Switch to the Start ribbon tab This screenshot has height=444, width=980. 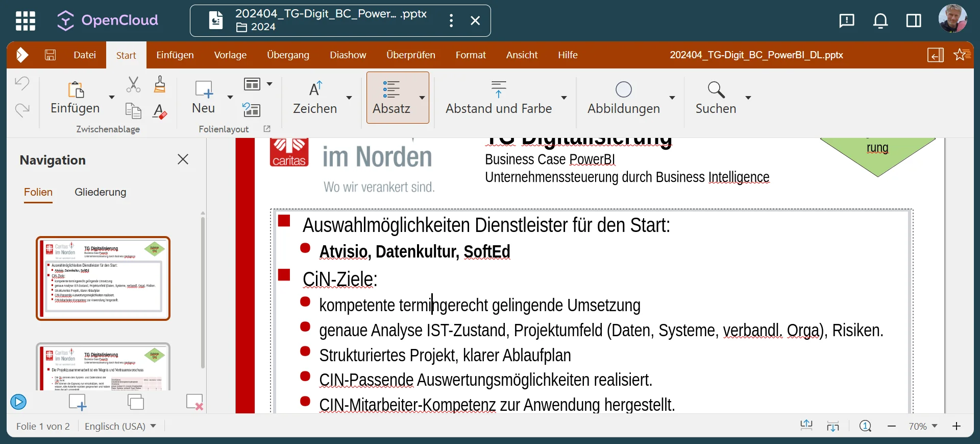click(x=126, y=55)
